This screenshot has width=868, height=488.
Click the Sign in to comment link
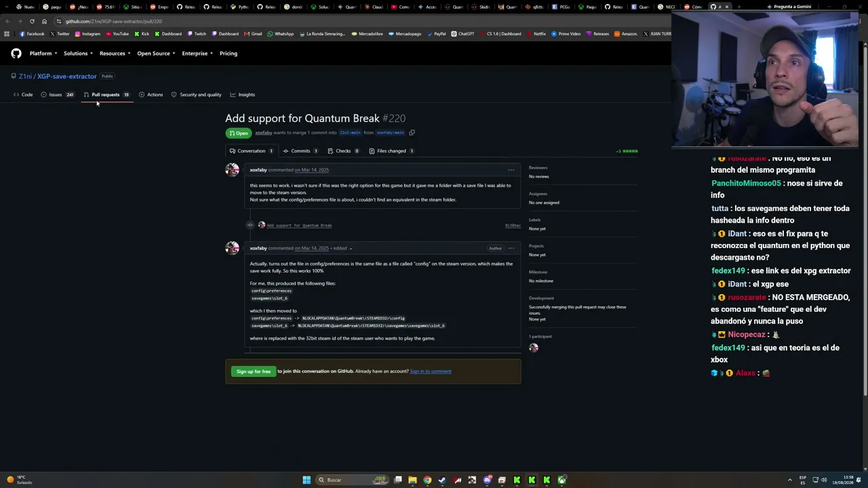pos(431,371)
